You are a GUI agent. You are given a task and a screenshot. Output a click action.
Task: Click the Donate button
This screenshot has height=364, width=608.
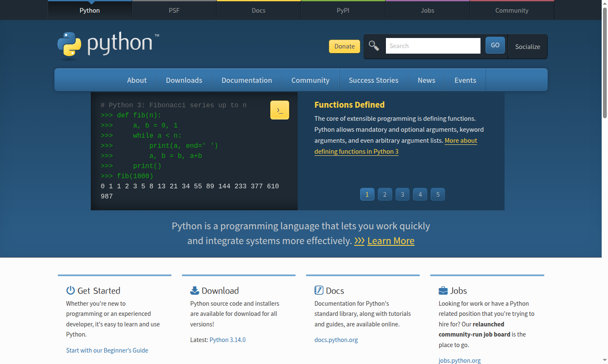tap(344, 46)
